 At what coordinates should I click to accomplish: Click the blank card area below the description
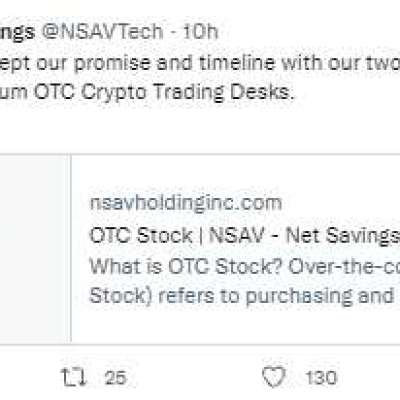coord(236,325)
